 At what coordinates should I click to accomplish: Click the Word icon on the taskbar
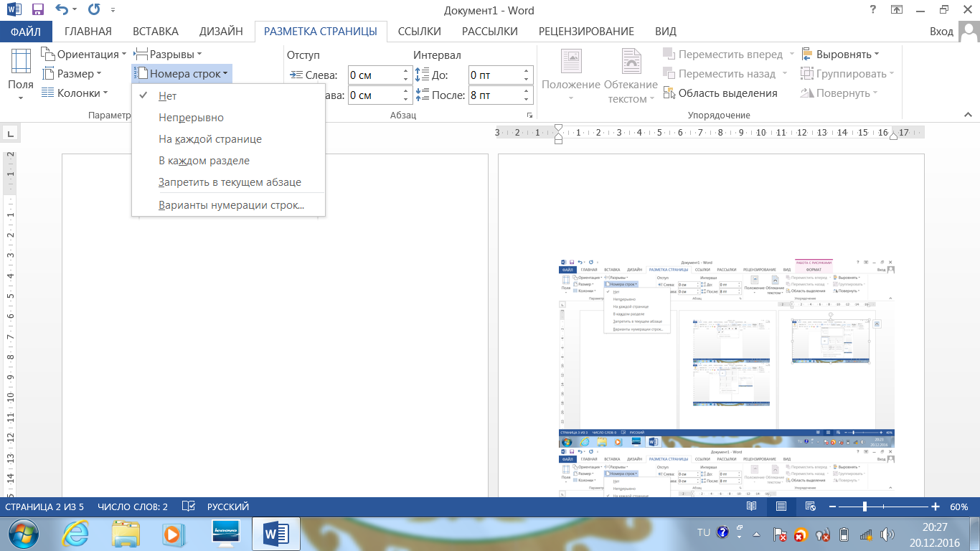click(276, 534)
